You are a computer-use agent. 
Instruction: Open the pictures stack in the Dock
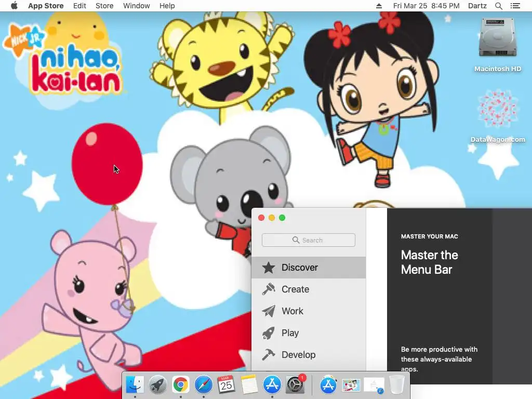pyautogui.click(x=351, y=385)
